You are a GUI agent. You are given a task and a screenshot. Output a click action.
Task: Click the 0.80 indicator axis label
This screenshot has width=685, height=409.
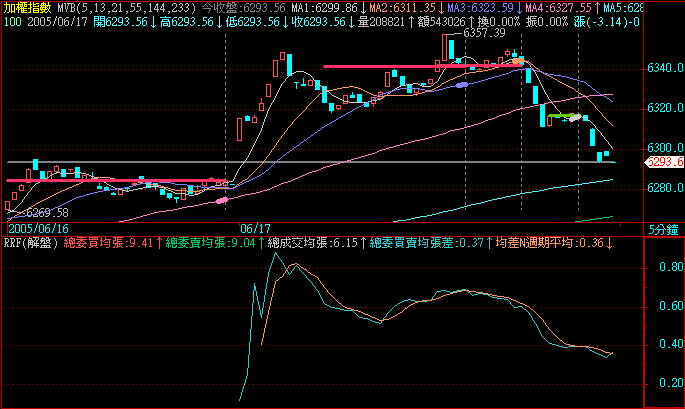point(671,267)
